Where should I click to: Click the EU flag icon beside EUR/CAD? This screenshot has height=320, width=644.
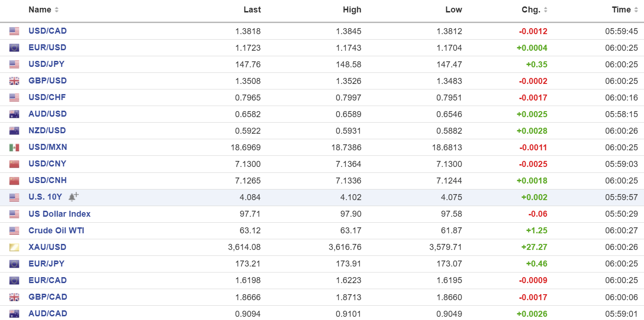click(14, 280)
